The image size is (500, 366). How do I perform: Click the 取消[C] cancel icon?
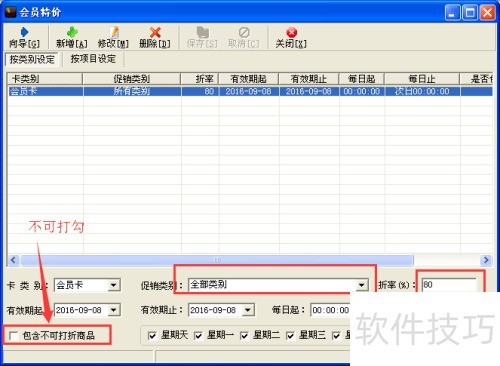244,32
